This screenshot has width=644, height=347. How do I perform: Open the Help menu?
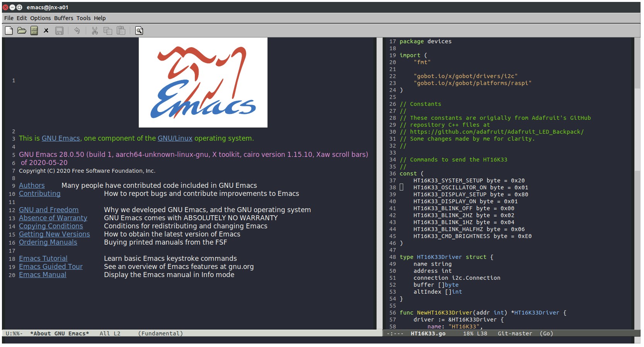click(x=100, y=18)
